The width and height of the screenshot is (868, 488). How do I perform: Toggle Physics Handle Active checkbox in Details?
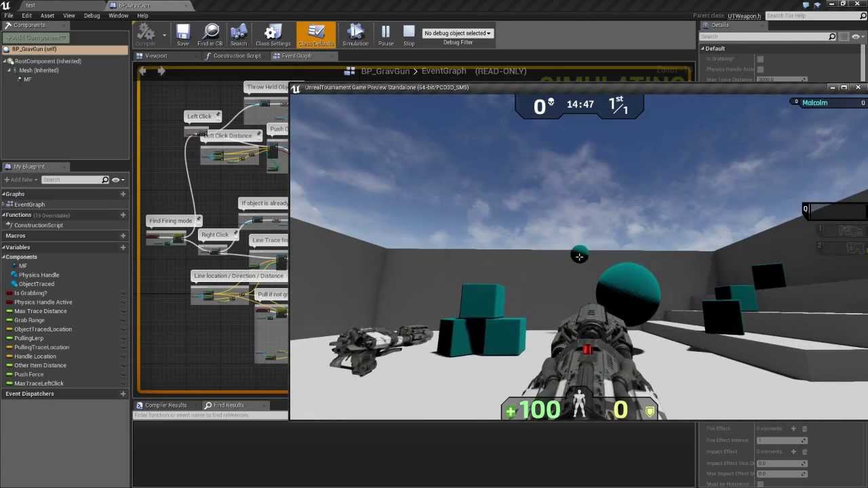point(760,69)
